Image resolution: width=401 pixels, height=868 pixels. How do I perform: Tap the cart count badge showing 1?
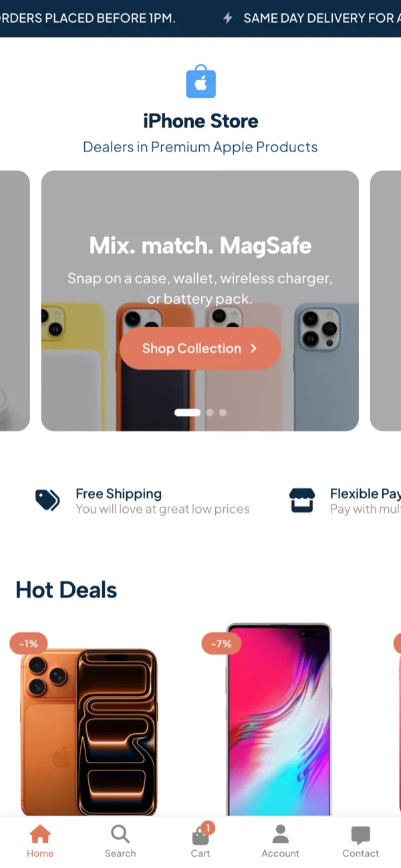207,829
